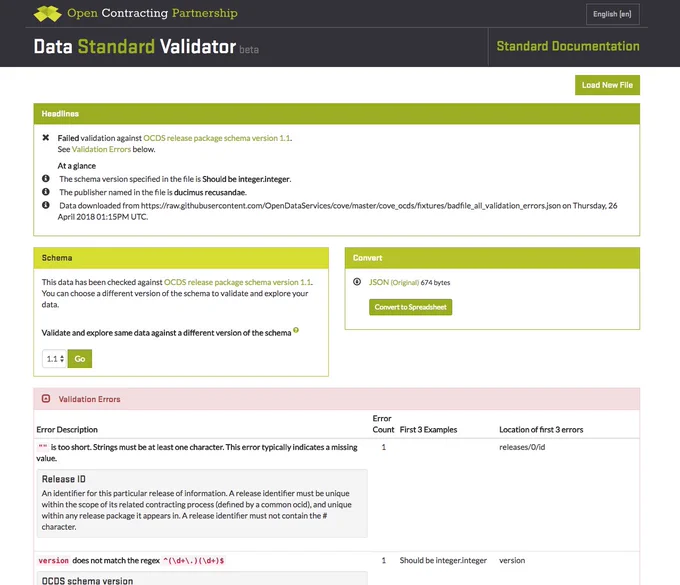Click the Convert to Spreadsheet button
680x585 pixels.
[410, 307]
